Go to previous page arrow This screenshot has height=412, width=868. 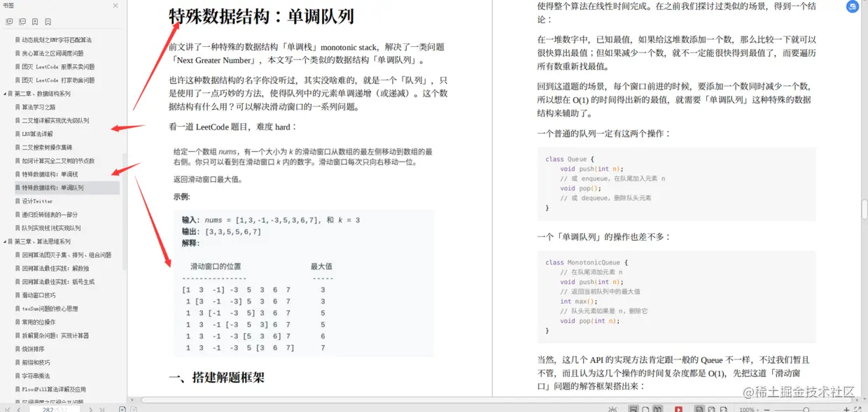tap(19, 409)
